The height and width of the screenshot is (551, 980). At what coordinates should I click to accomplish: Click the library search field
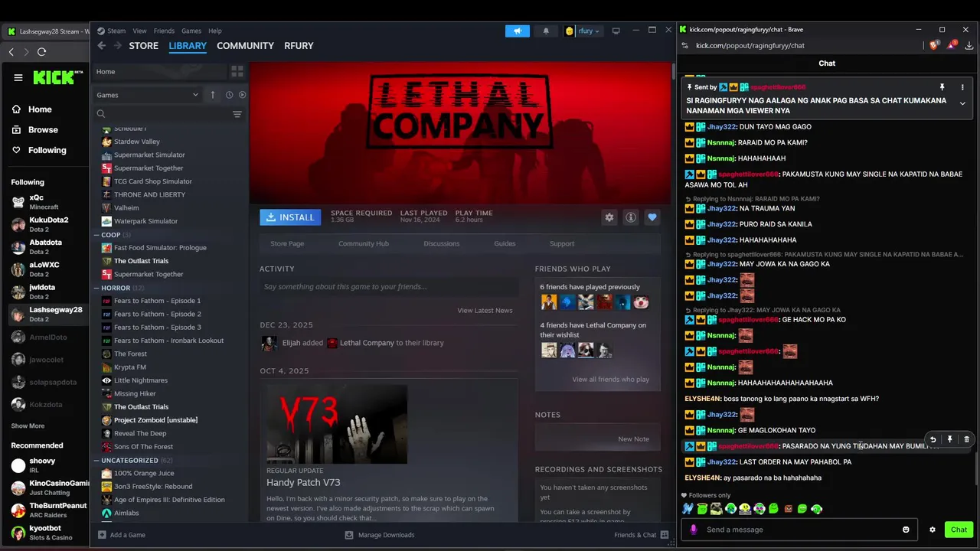pos(161,114)
